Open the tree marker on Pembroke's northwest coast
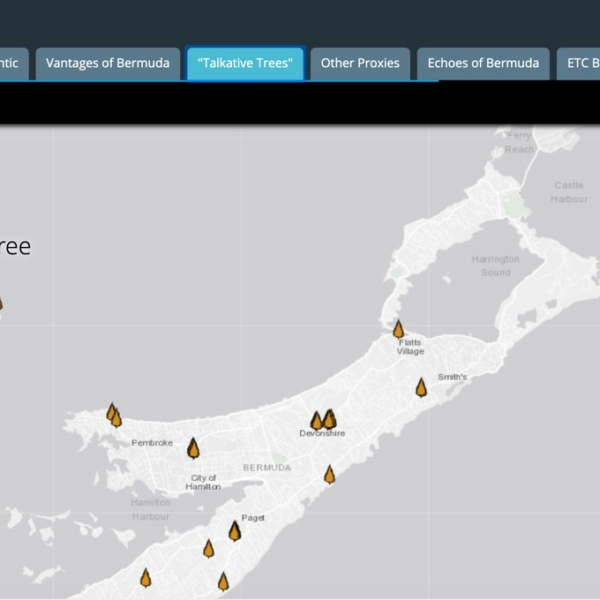 tap(113, 414)
